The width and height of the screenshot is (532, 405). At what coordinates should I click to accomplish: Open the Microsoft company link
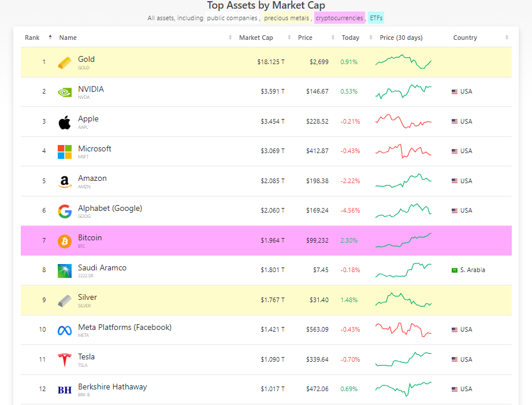95,148
